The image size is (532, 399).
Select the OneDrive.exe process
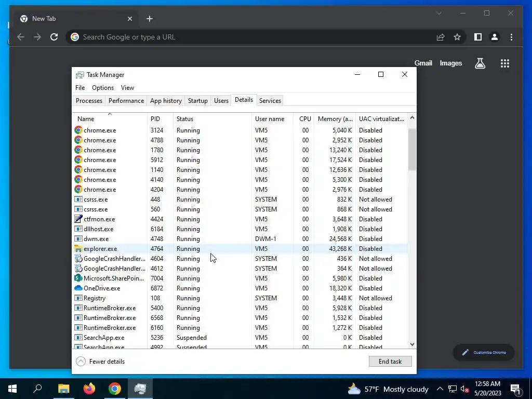point(240,288)
